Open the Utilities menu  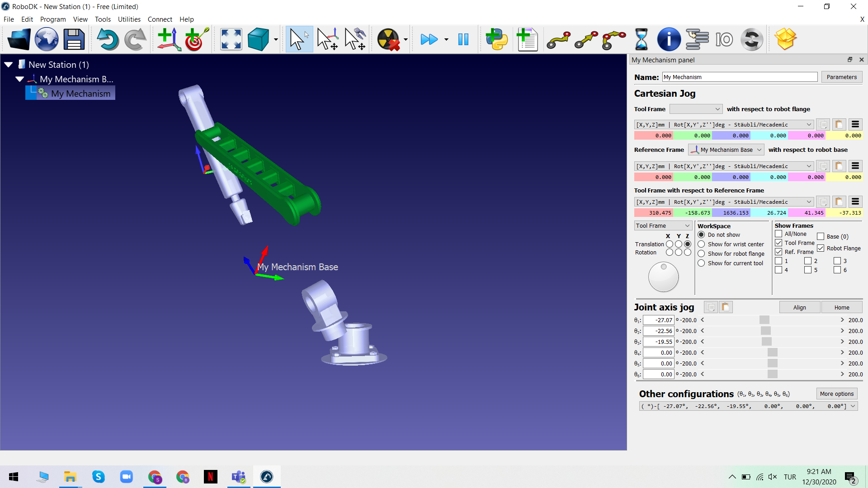[129, 19]
